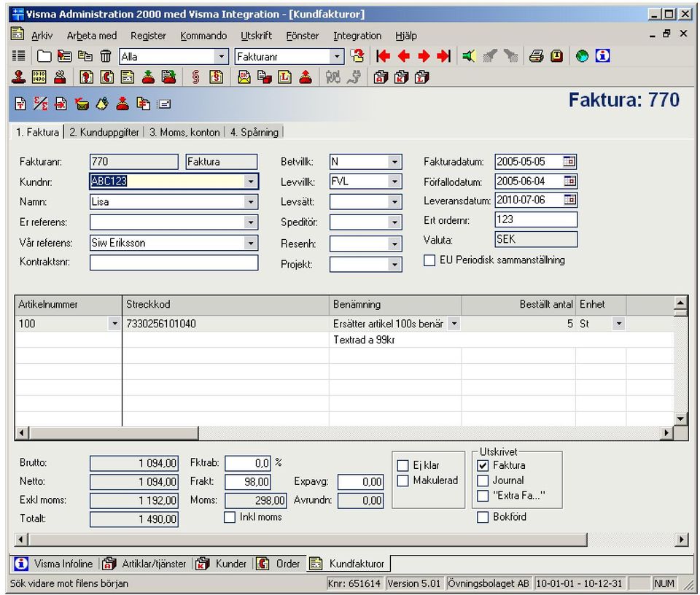
Task: Jump to last record with red arrow-bar
Action: [x=444, y=56]
